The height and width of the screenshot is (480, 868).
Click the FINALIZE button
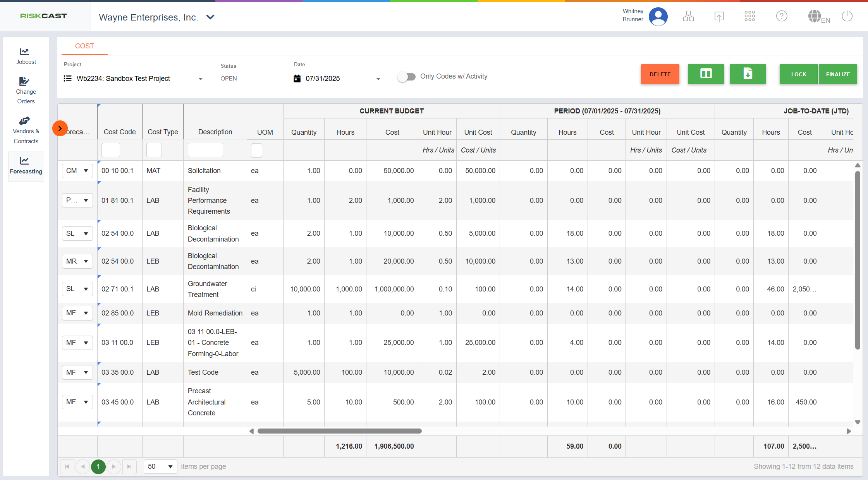(x=838, y=74)
